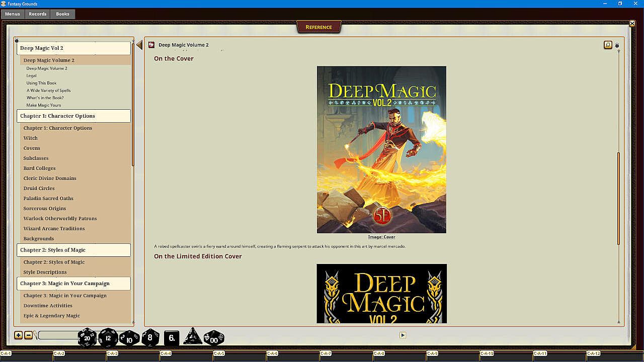644x362 pixels.
Task: Roll the d20 die
Action: tap(87, 338)
